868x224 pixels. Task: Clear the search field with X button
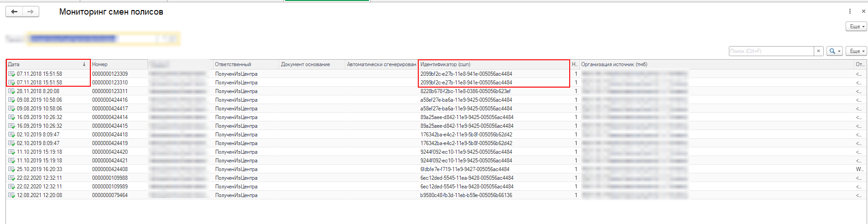818,51
